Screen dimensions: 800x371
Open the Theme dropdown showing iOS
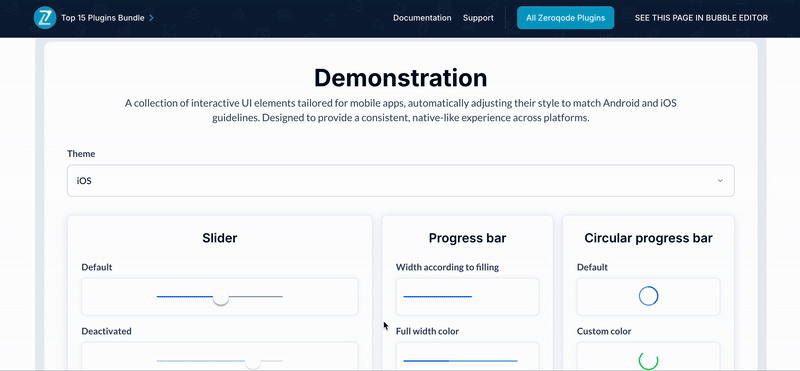(401, 181)
